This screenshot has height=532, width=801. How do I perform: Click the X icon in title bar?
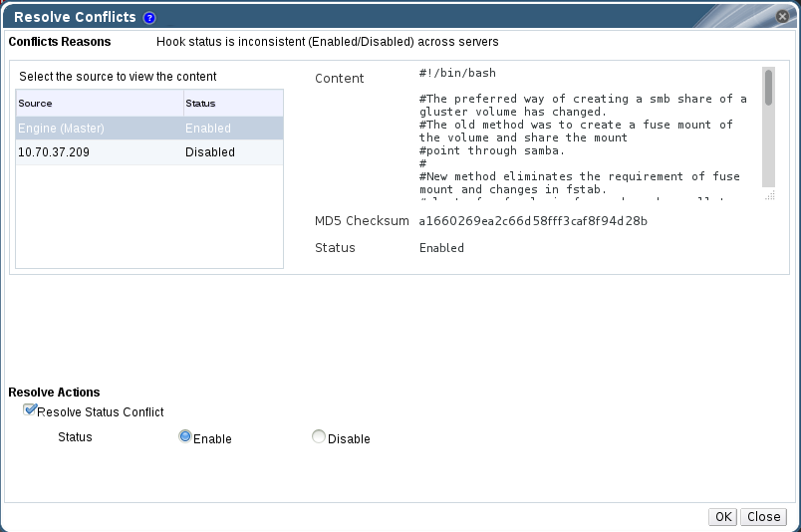782,17
